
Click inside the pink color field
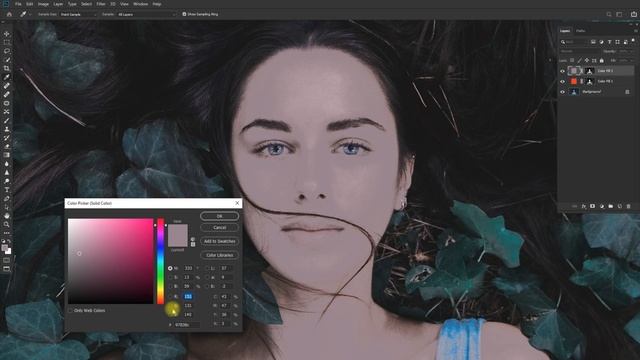pyautogui.click(x=110, y=261)
